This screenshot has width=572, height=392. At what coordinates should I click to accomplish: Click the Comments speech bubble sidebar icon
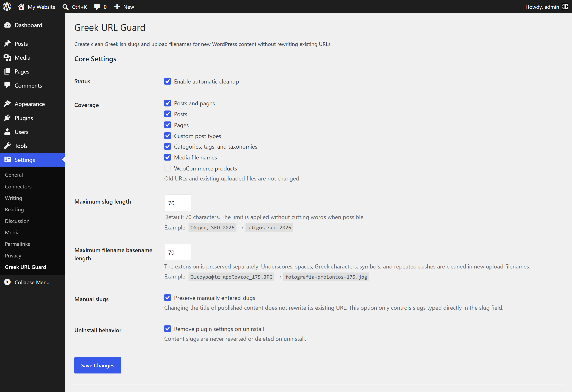[7, 85]
